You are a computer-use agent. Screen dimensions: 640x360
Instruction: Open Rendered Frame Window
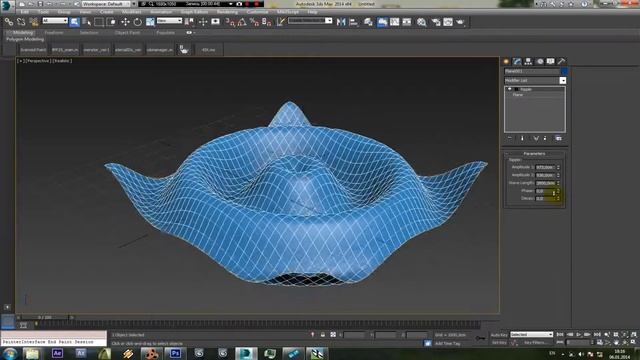tap(448, 22)
